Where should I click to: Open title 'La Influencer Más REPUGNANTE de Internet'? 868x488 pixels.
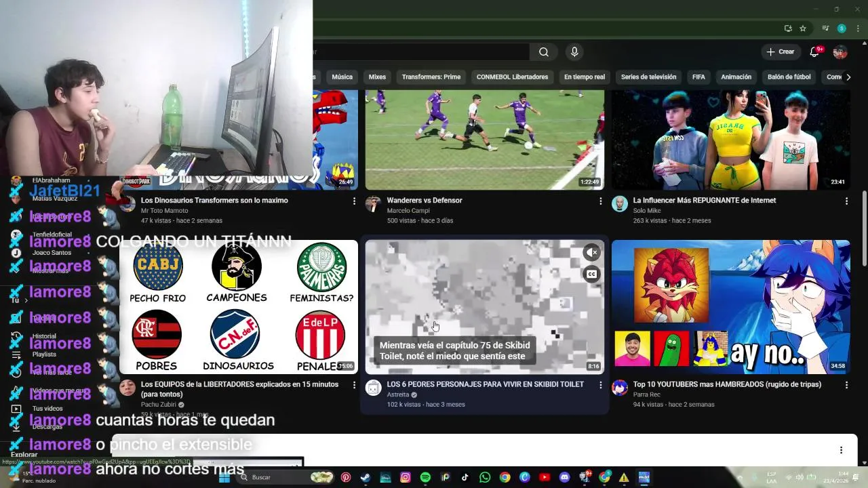pos(705,201)
